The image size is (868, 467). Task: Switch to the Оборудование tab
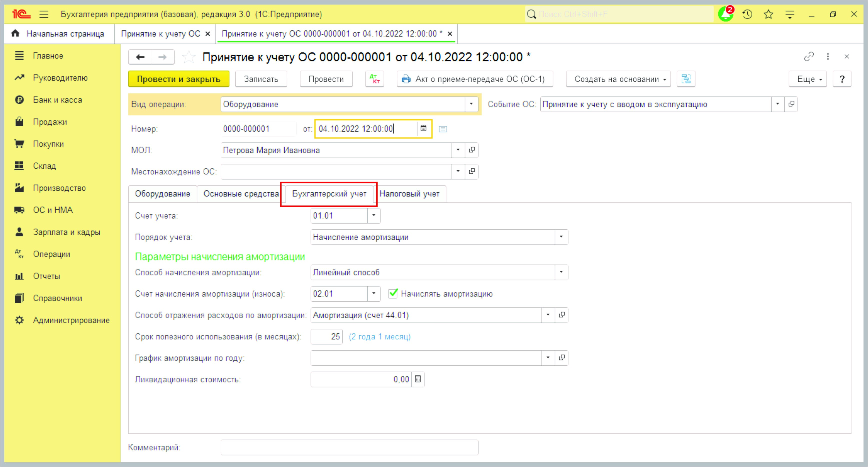point(162,194)
